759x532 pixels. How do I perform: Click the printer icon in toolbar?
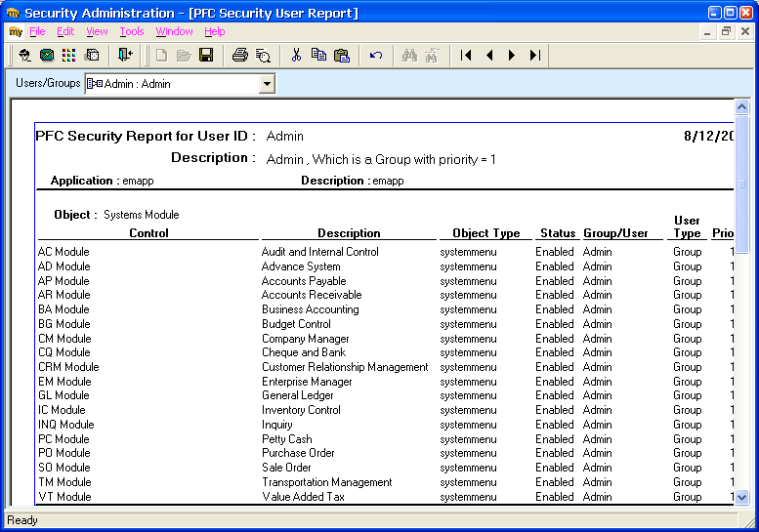[x=240, y=55]
